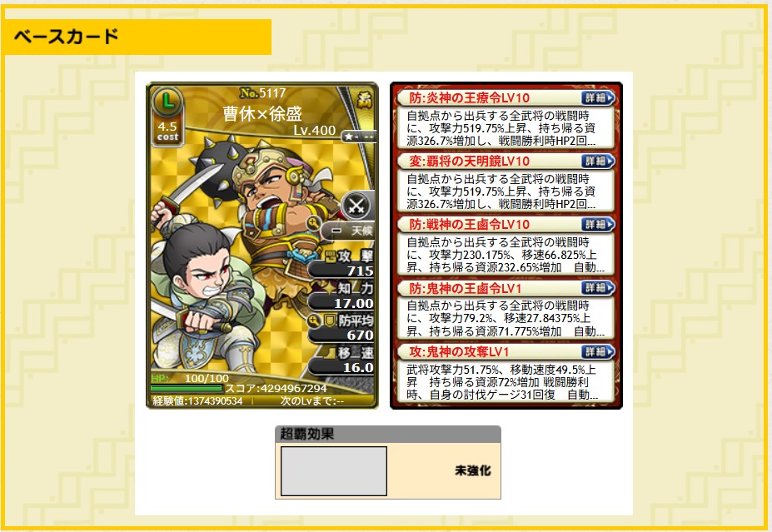Click the 天候 weather label on the card

pos(362,231)
